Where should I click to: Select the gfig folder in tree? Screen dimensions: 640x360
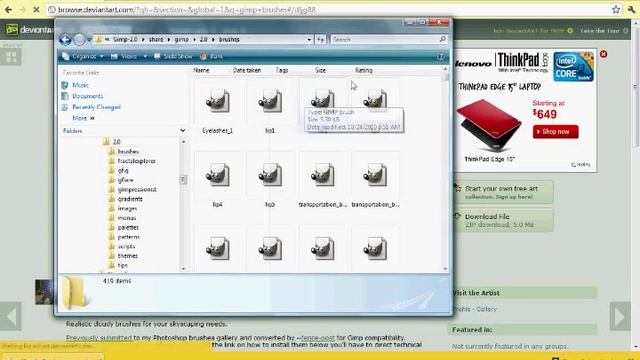(x=123, y=170)
